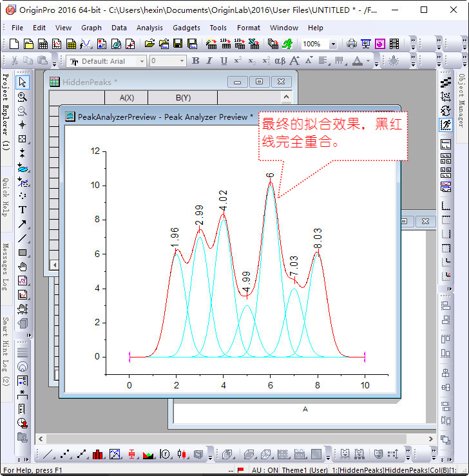The image size is (469, 476).
Task: Click the column plot icon in the bottom toolbar
Action: (98, 454)
